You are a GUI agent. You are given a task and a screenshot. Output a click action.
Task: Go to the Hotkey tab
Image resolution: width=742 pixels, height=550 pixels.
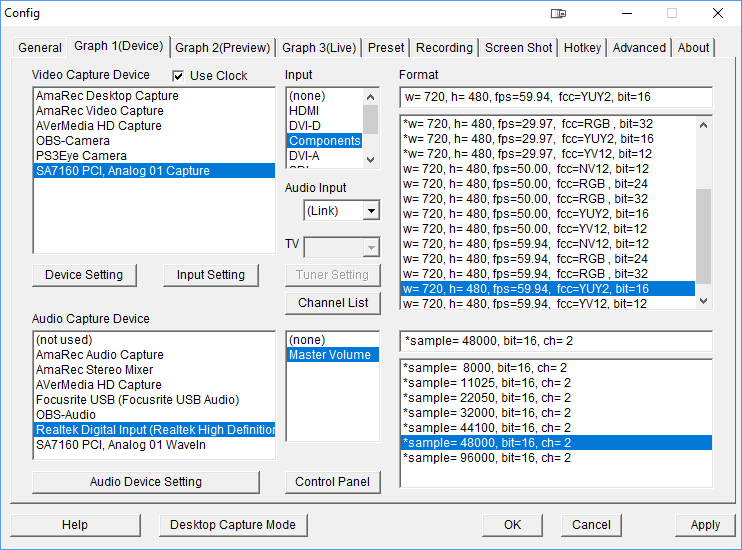pos(582,47)
